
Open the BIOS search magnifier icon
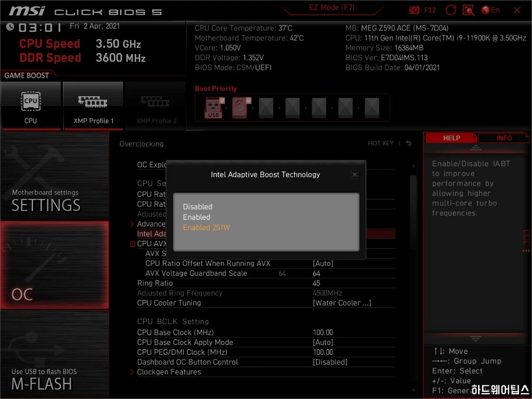(469, 10)
